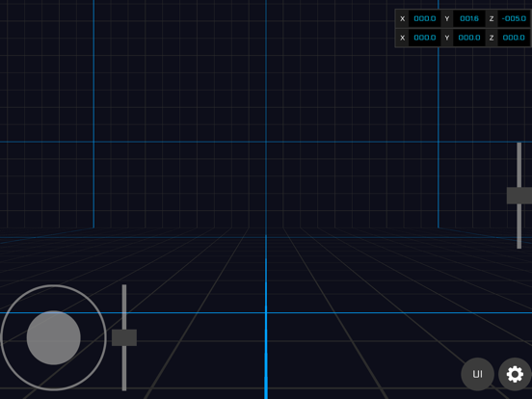
Task: Select the top row Z value -005.0
Action: pos(514,18)
